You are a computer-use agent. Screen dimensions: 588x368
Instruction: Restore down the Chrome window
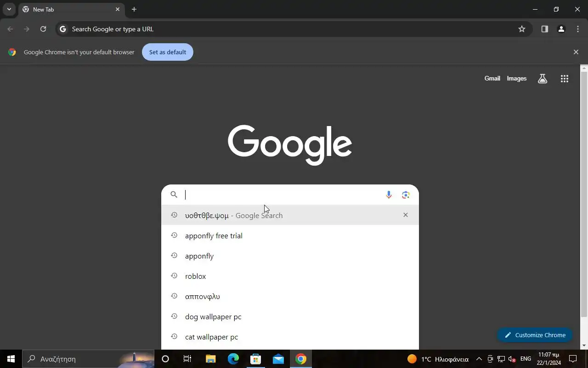pyautogui.click(x=556, y=9)
